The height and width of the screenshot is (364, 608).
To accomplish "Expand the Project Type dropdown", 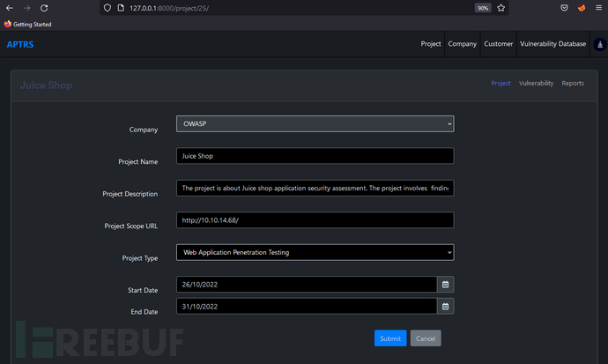I will click(x=315, y=252).
